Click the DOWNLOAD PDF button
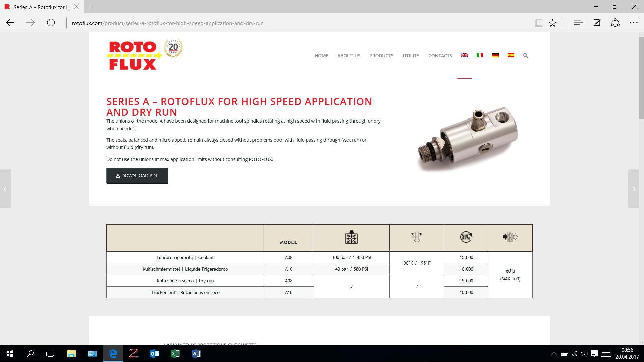The height and width of the screenshot is (362, 644). coord(137,176)
